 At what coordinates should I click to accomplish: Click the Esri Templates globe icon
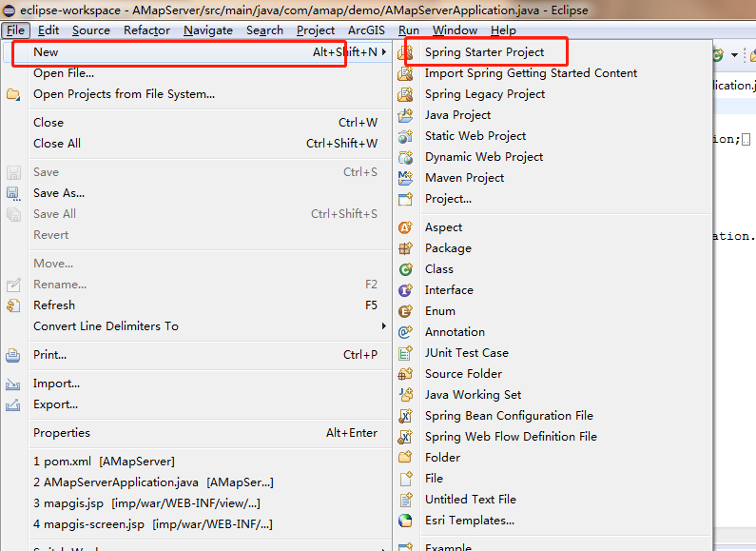(405, 521)
